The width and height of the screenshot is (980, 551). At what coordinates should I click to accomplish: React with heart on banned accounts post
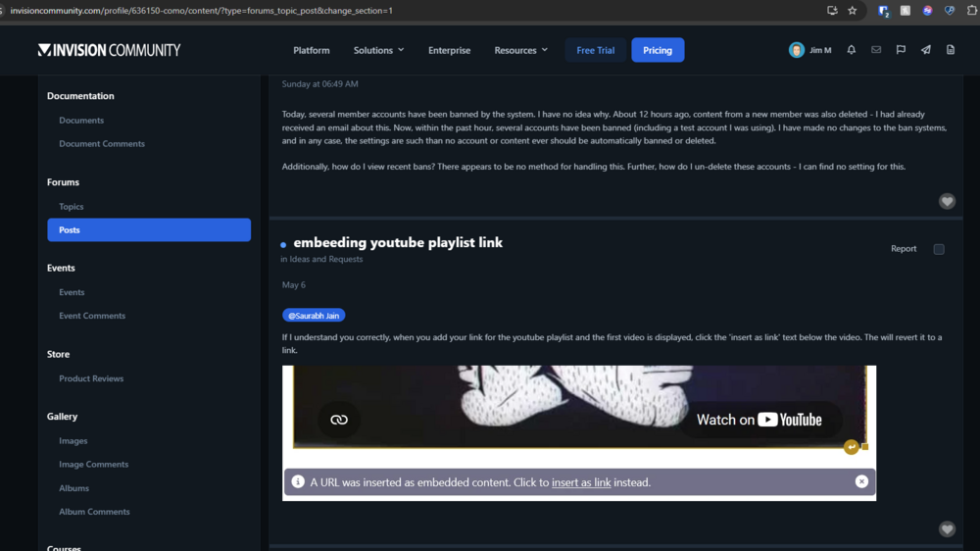(947, 201)
